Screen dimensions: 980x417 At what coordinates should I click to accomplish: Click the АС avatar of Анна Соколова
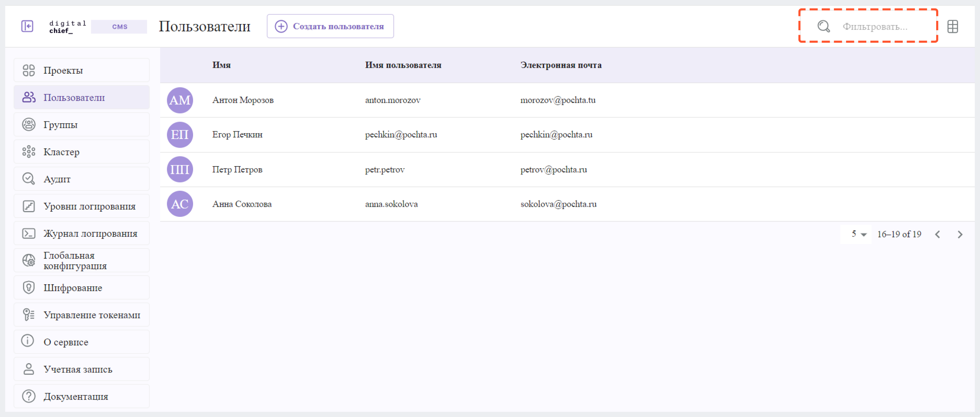(180, 204)
